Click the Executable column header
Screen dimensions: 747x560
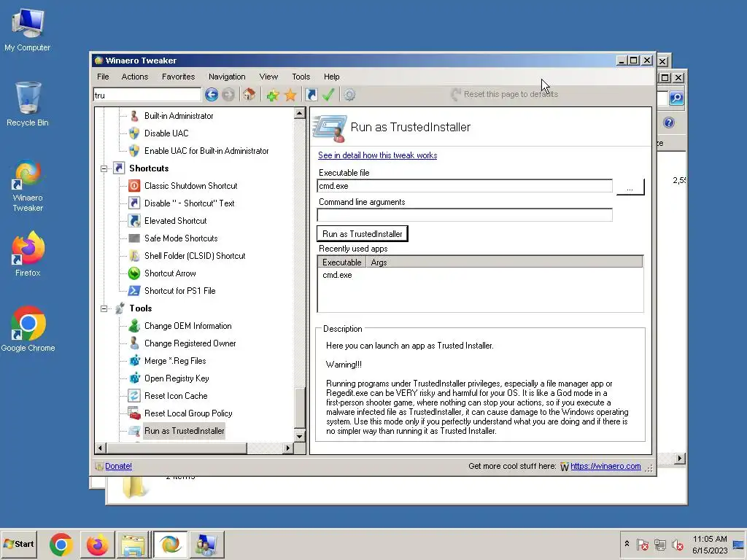click(341, 262)
